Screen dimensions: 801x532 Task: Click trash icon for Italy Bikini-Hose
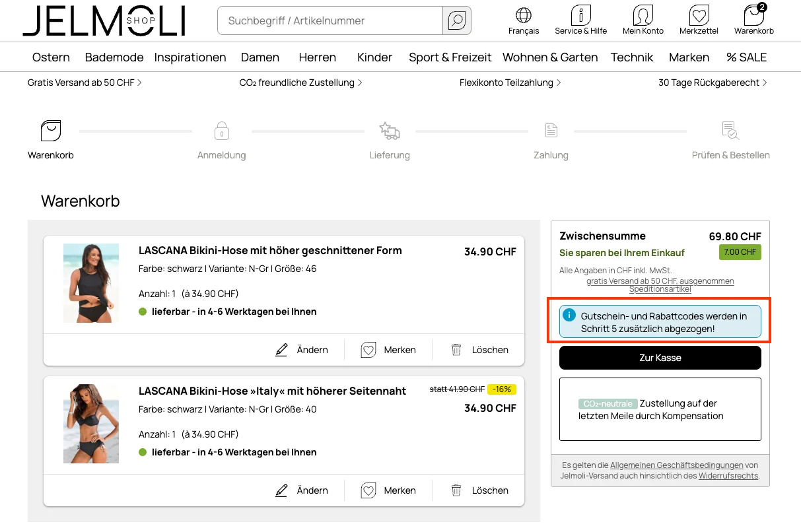456,490
